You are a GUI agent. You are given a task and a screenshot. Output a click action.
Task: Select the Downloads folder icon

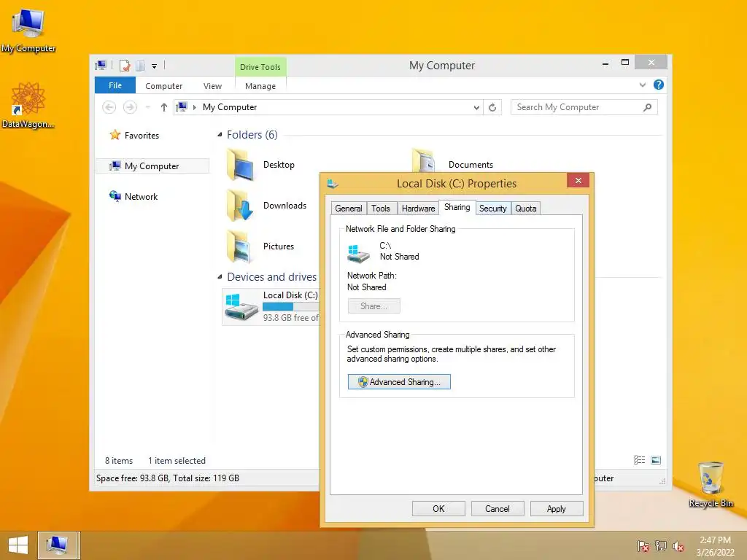[x=241, y=205]
